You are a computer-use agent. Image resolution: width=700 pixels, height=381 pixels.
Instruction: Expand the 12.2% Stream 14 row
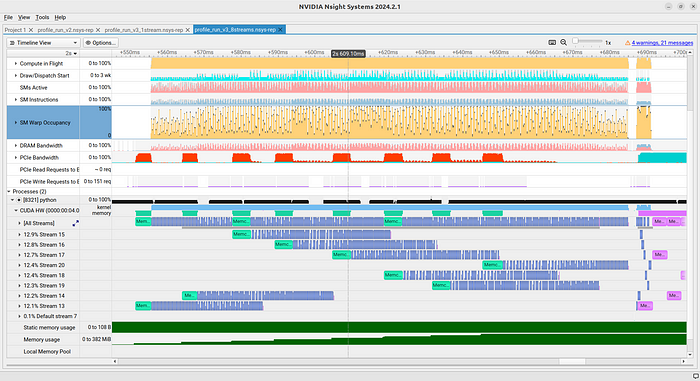(20, 296)
